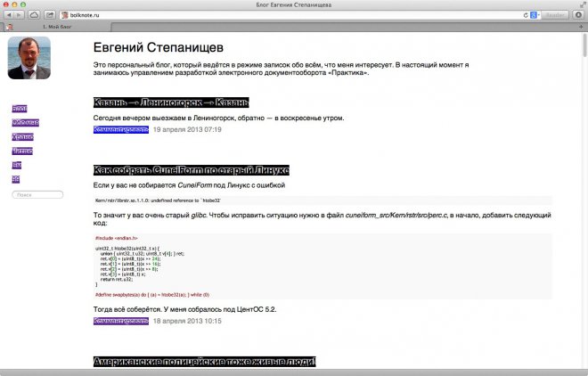Click the 'undefined reference to htobe32' error line
This screenshot has width=588, height=376.
[x=158, y=200]
